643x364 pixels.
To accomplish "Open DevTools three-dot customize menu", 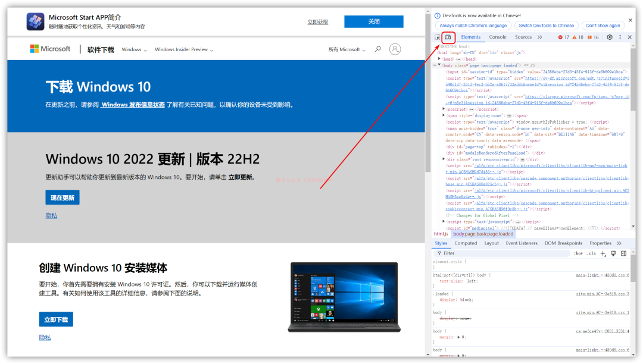I will (x=620, y=37).
